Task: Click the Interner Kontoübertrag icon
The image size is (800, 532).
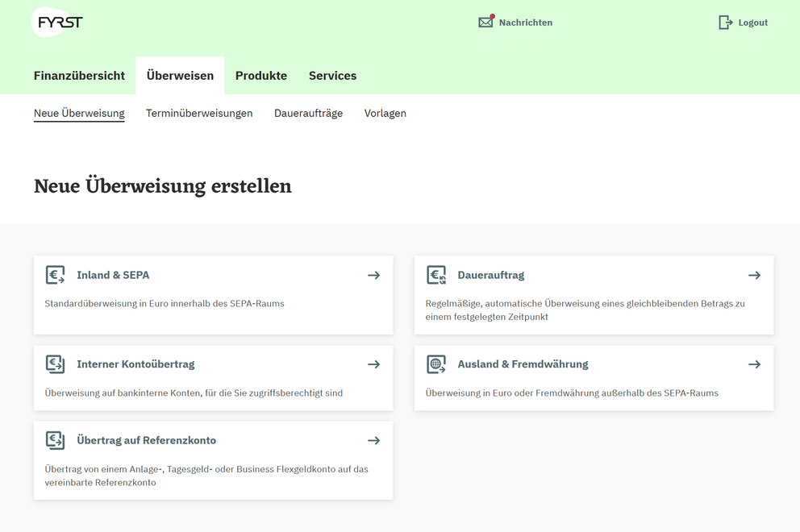Action: pos(55,364)
